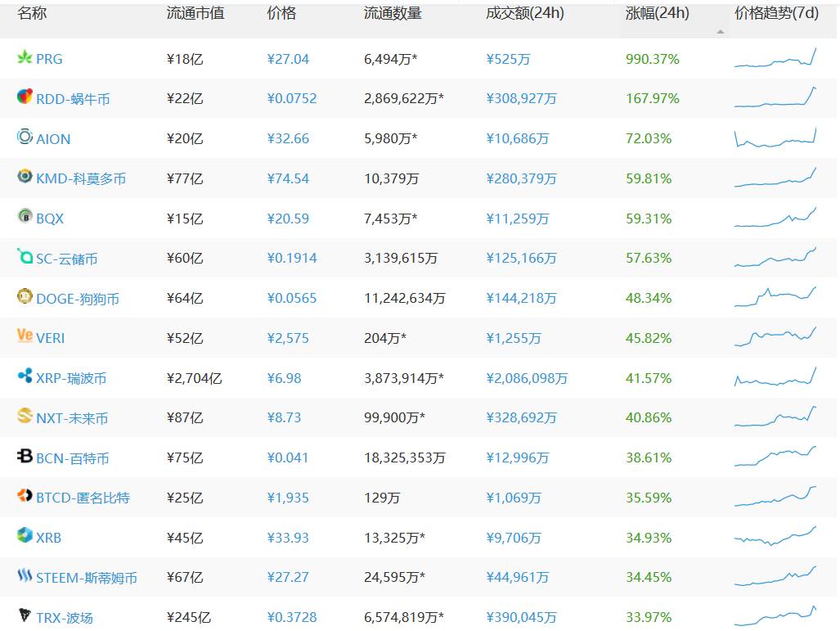
Task: Click the TRX Tron logo icon
Action: [x=25, y=615]
